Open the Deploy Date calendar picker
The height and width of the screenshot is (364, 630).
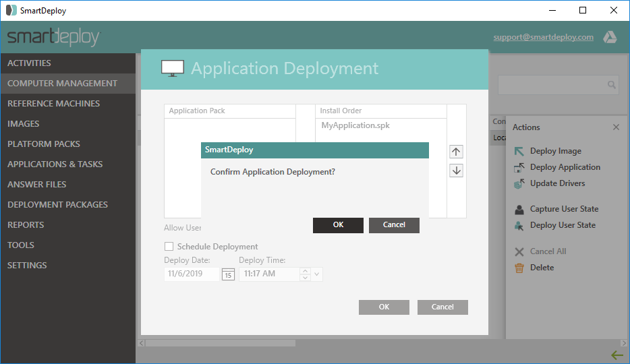pos(228,274)
